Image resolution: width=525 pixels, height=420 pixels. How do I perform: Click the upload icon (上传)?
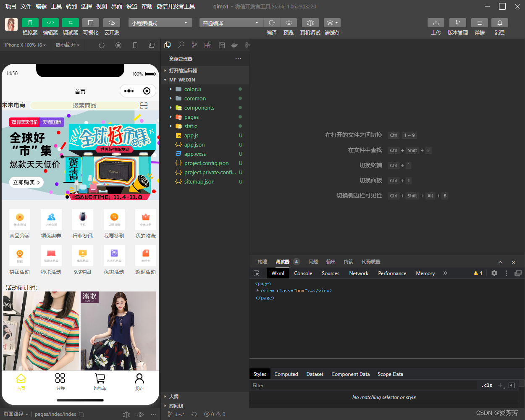(436, 23)
